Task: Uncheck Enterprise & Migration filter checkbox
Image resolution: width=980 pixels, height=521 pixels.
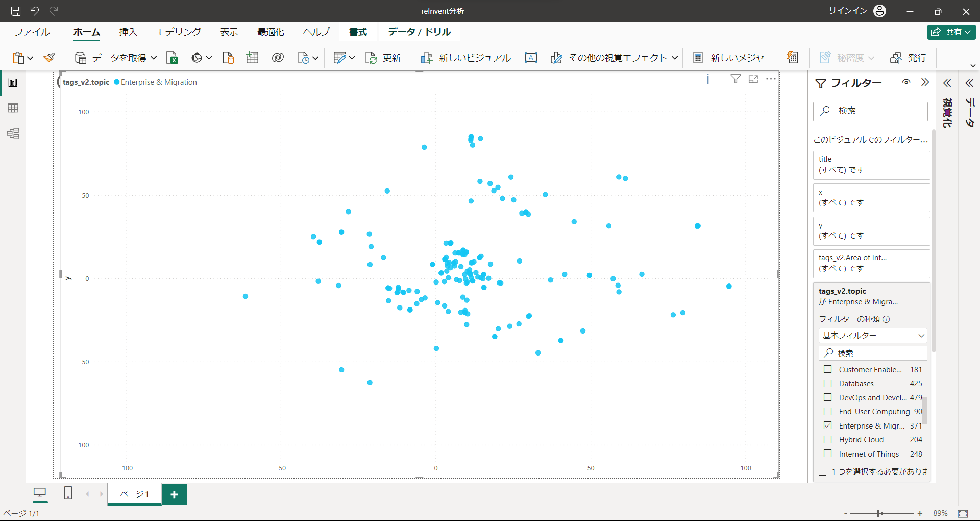Action: coord(828,425)
